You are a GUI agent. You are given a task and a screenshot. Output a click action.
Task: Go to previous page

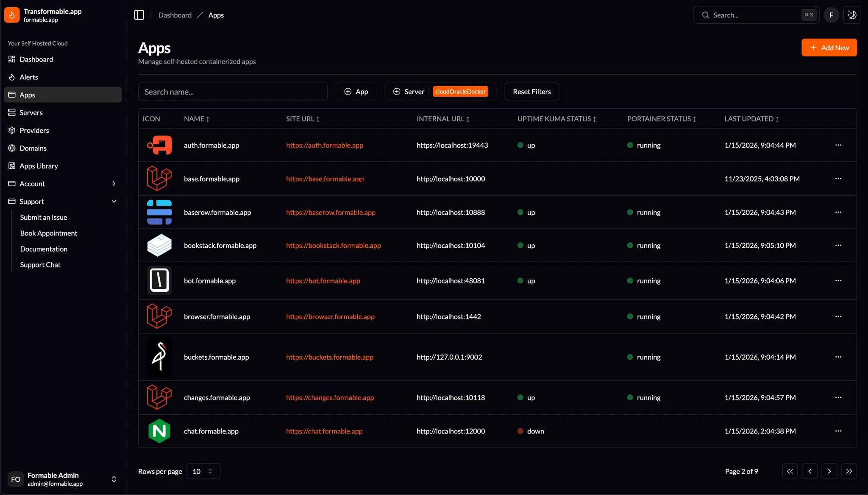(810, 471)
